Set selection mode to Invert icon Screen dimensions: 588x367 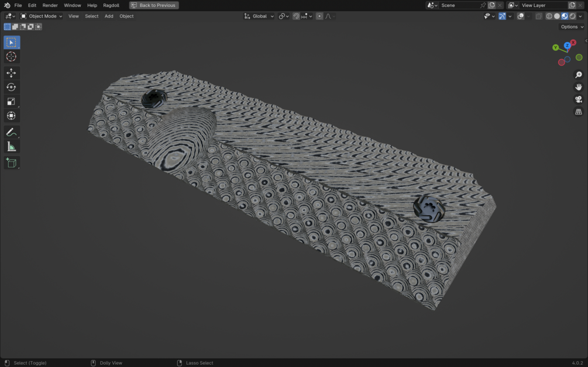point(30,26)
